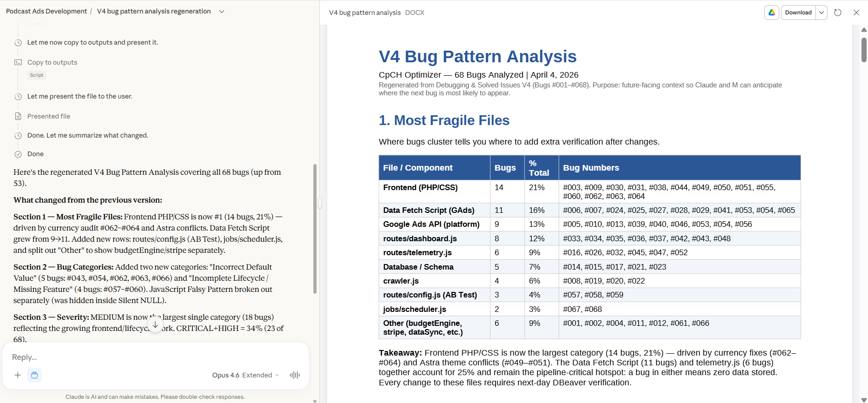Image resolution: width=868 pixels, height=403 pixels.
Task: Close the document preview panel
Action: [x=856, y=13]
